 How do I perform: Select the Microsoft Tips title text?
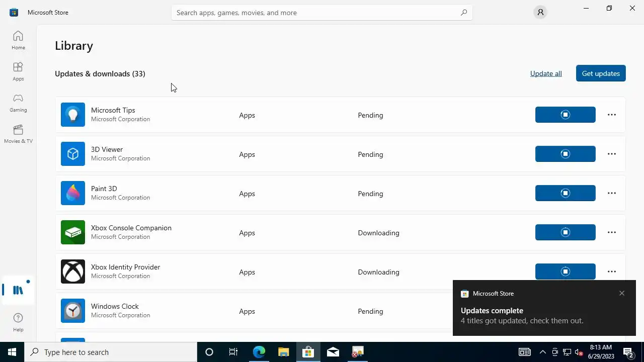(x=113, y=110)
